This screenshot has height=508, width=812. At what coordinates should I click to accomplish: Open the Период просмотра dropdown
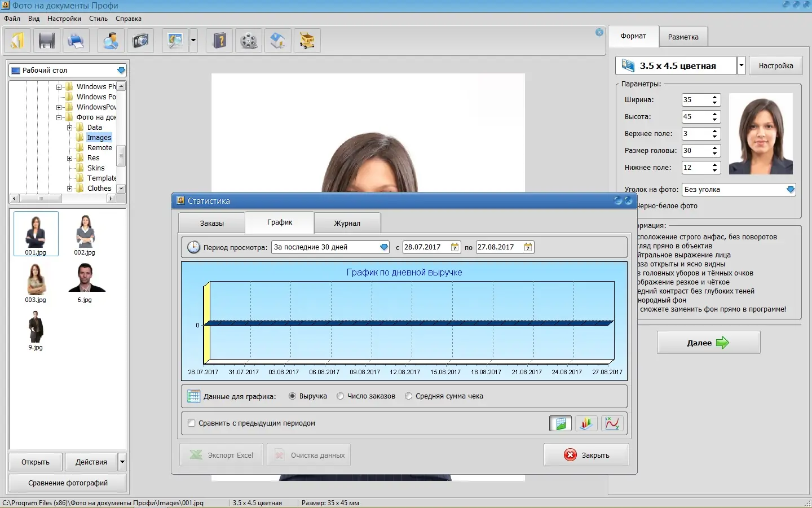pyautogui.click(x=330, y=247)
